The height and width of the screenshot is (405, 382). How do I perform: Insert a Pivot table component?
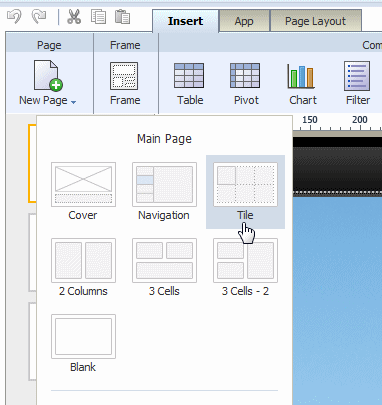pyautogui.click(x=246, y=83)
